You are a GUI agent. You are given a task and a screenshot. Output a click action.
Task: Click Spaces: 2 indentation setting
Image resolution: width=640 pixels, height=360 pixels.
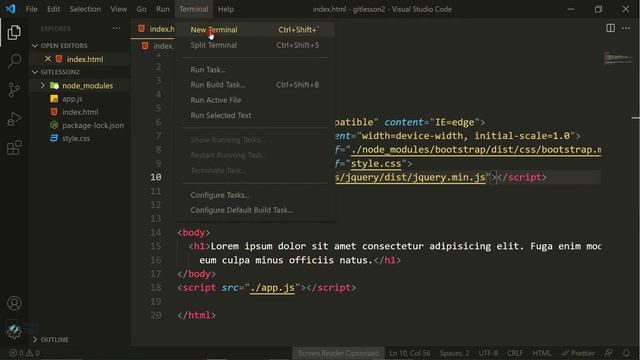click(x=454, y=353)
